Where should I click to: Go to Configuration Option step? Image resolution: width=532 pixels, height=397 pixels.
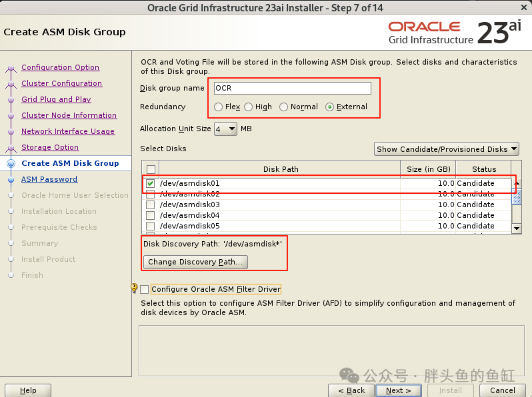click(61, 67)
